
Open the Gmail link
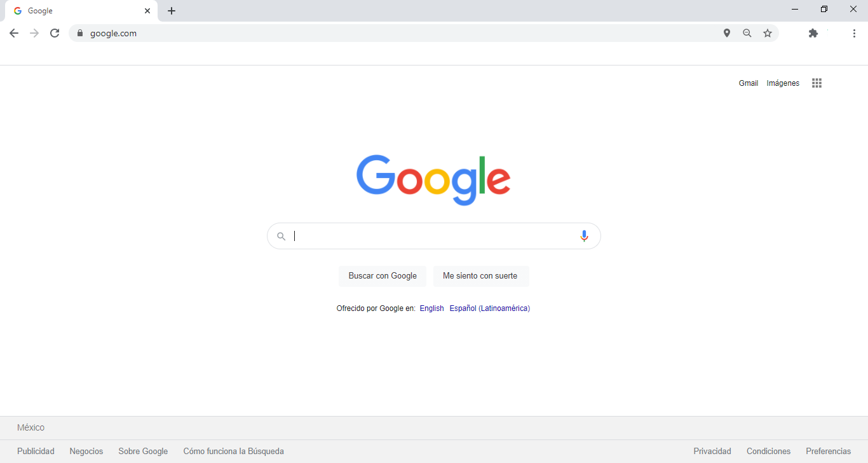click(748, 83)
